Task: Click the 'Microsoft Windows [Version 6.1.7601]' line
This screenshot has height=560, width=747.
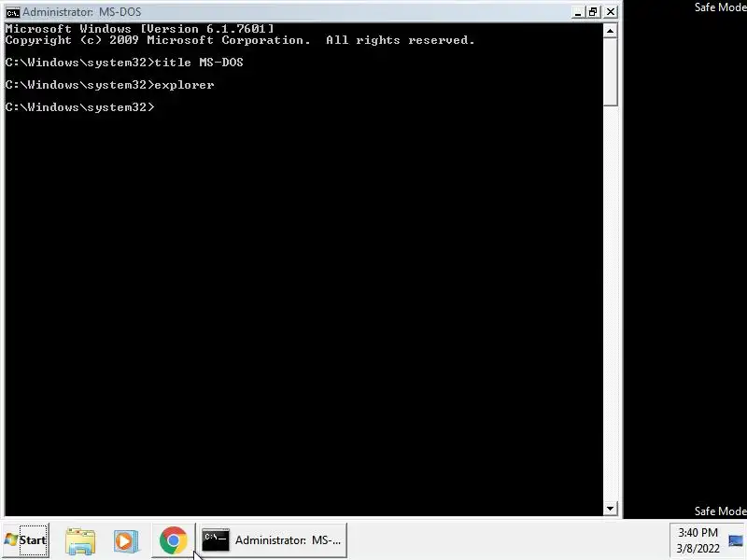Action: pos(139,29)
